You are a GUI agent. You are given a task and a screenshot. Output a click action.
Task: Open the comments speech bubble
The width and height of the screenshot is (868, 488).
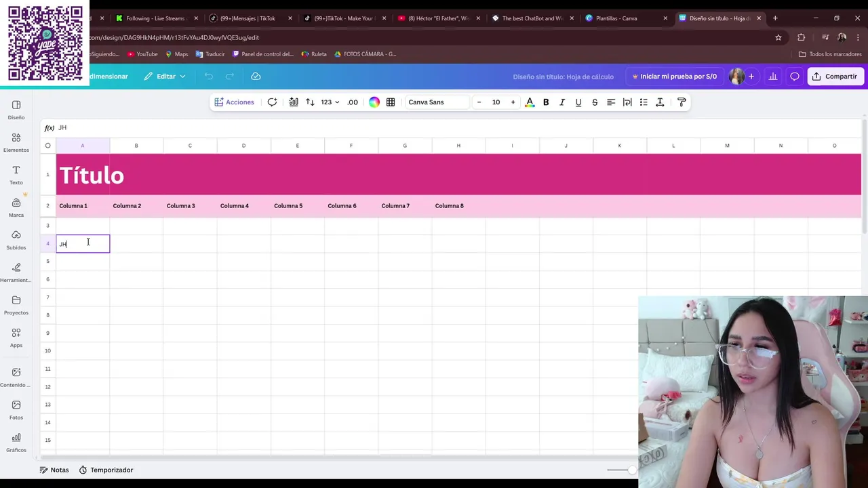(x=795, y=77)
